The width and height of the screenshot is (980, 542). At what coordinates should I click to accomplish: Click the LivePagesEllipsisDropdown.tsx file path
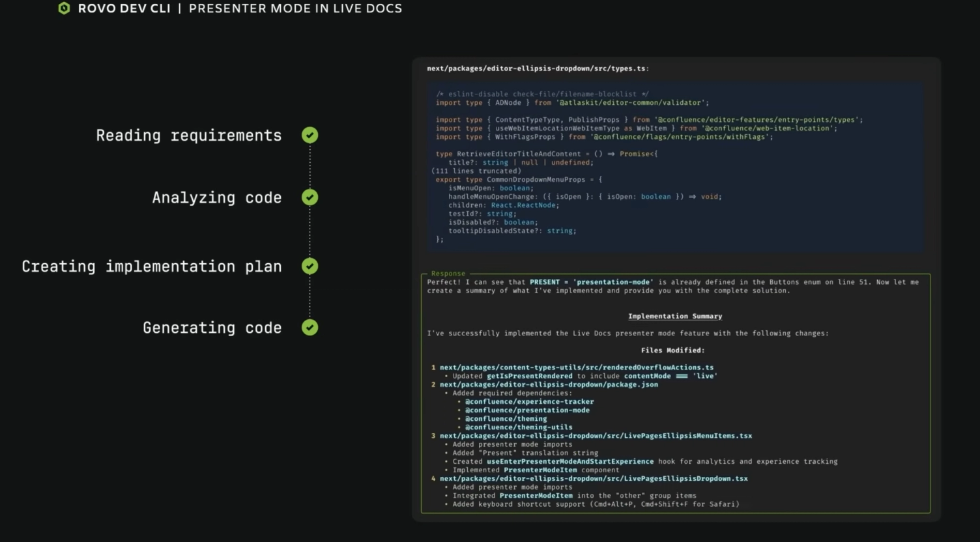[x=594, y=478]
